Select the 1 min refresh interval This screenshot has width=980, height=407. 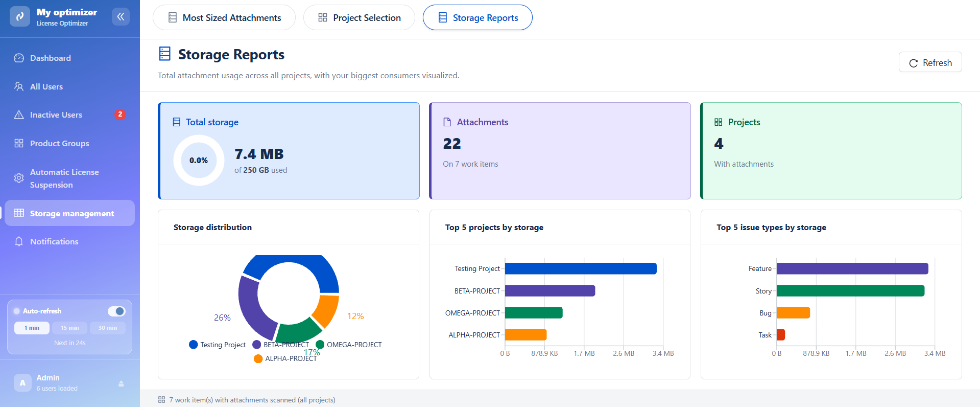point(32,328)
